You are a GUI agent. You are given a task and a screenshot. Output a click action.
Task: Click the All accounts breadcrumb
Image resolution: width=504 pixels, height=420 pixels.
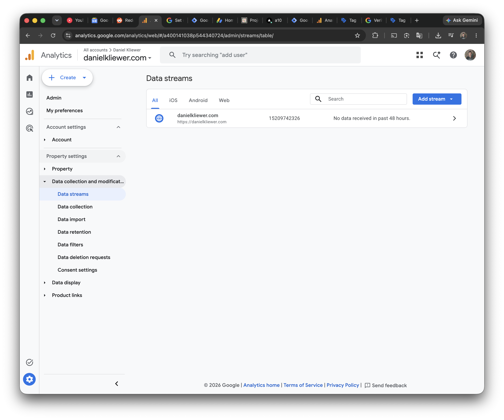point(95,50)
